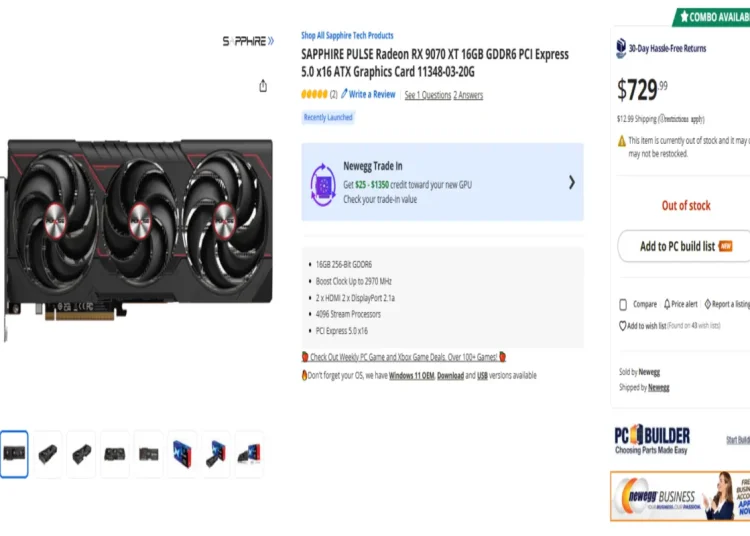Screen dimensions: 750x536
Task: Select the last product thumbnail
Action: (x=249, y=454)
